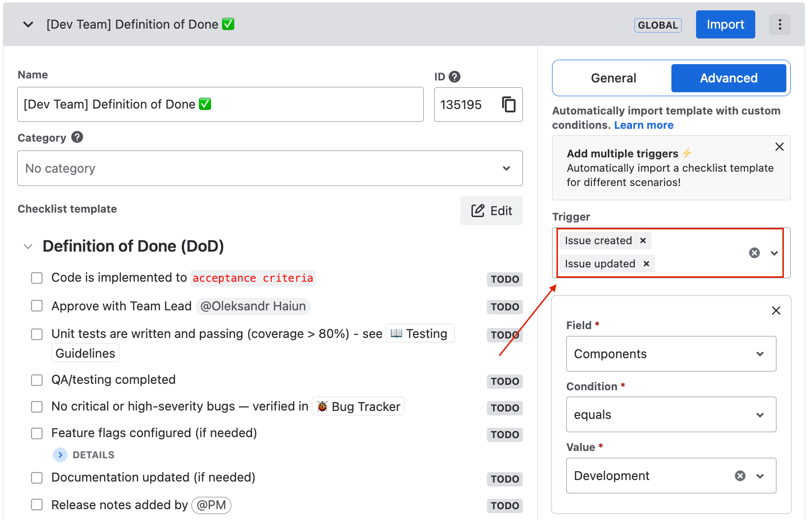
Task: Click the 135195 ID text
Action: point(461,105)
